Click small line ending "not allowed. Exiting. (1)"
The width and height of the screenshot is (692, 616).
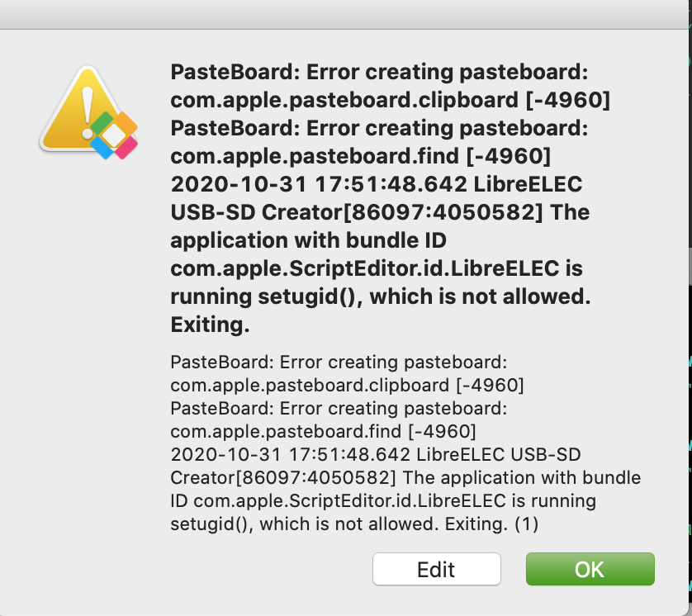click(354, 524)
